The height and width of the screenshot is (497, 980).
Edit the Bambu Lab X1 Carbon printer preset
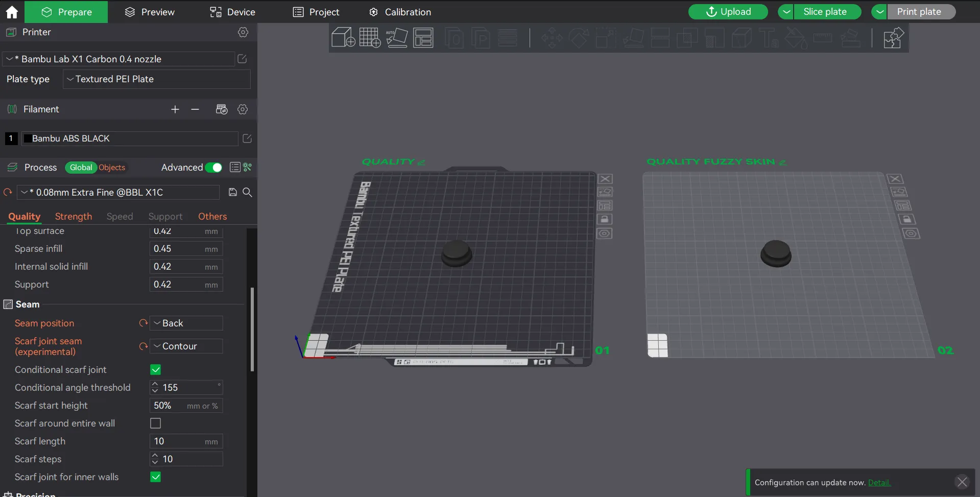(x=242, y=59)
